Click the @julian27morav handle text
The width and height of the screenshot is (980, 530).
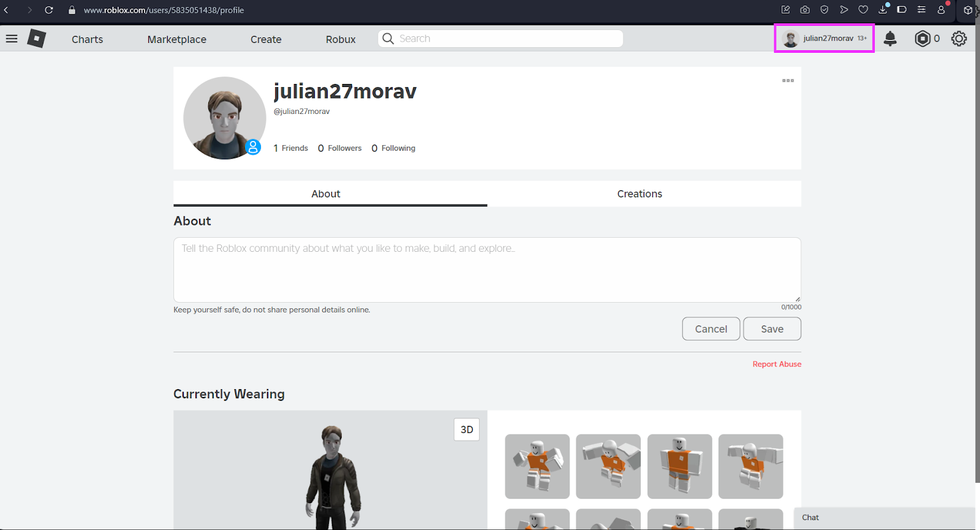point(301,112)
